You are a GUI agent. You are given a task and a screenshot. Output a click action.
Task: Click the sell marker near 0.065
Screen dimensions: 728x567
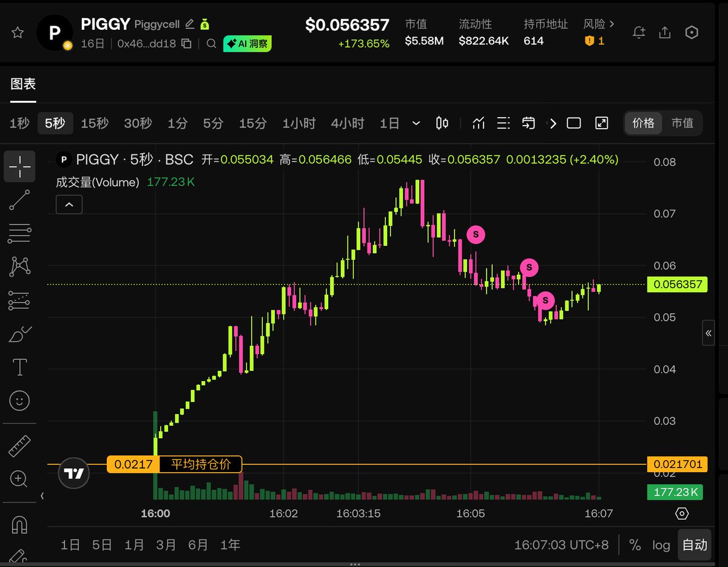point(476,234)
